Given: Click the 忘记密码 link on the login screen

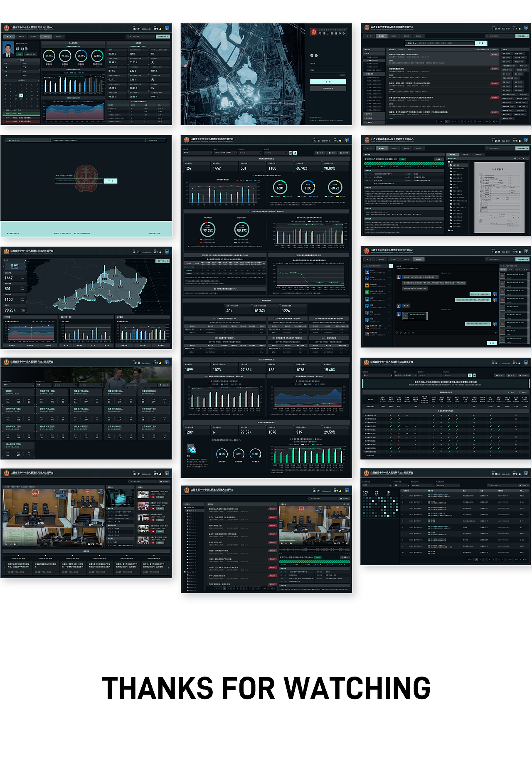Looking at the screenshot, I should coord(342,75).
